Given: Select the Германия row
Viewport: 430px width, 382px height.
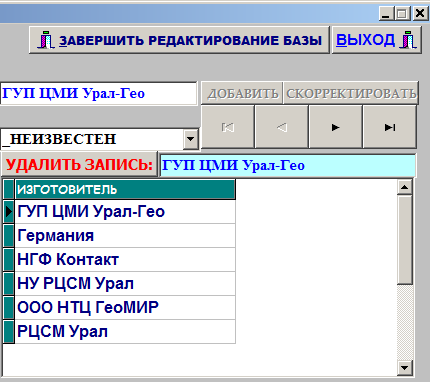Looking at the screenshot, I should [x=125, y=236].
